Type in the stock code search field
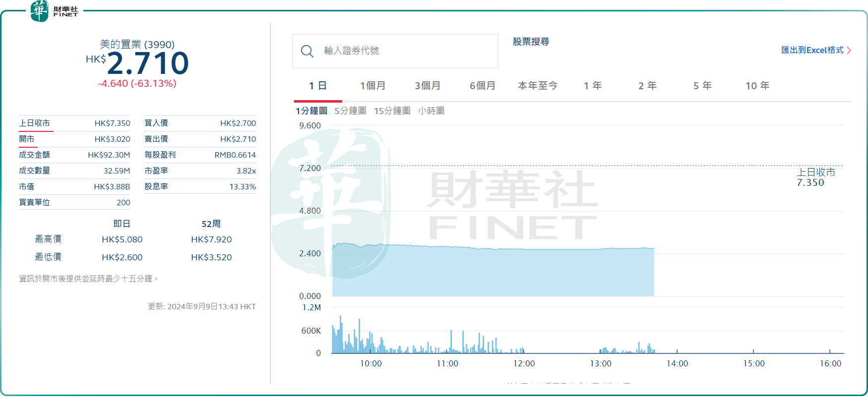The image size is (868, 406). click(x=407, y=51)
